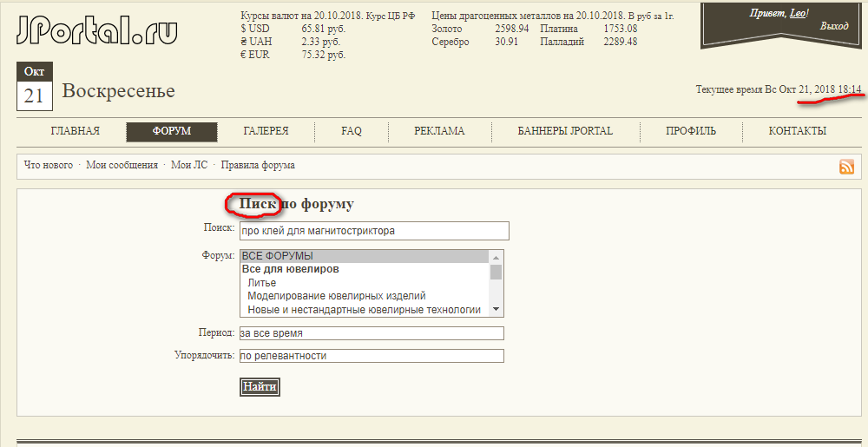Click the Найти search button
The image size is (868, 447).
coord(260,387)
